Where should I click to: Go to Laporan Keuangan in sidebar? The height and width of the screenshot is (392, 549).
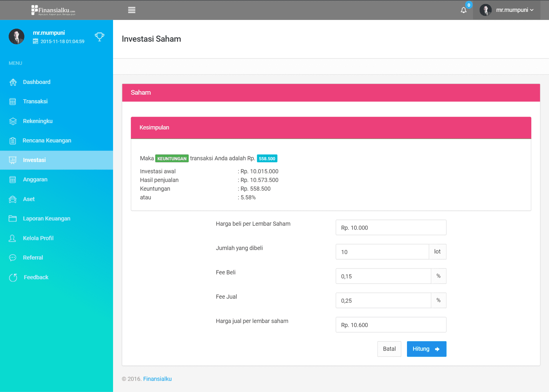(46, 219)
